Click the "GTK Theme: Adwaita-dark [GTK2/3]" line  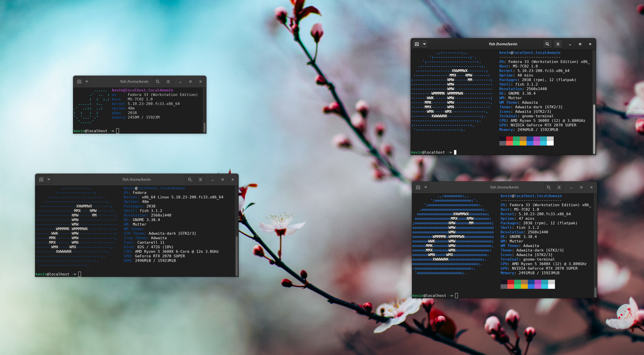(160, 233)
